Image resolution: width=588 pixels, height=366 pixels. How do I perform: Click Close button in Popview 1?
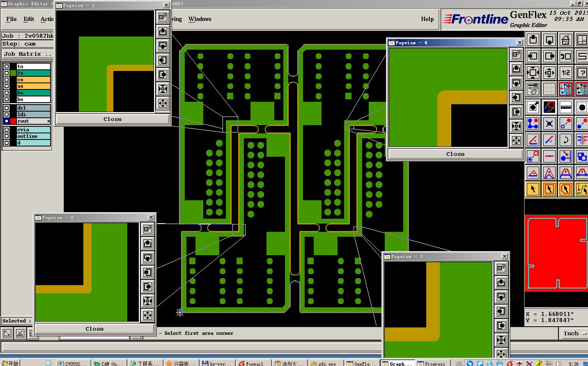[x=113, y=119]
